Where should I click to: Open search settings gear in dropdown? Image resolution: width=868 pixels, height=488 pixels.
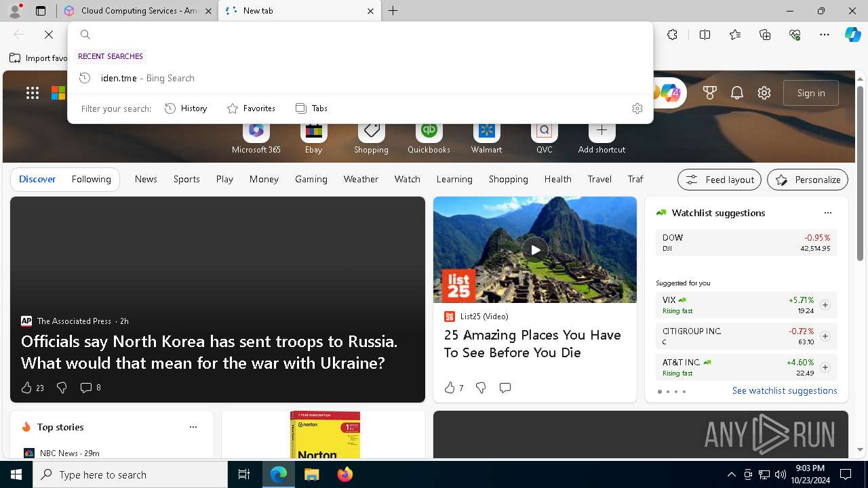click(637, 108)
